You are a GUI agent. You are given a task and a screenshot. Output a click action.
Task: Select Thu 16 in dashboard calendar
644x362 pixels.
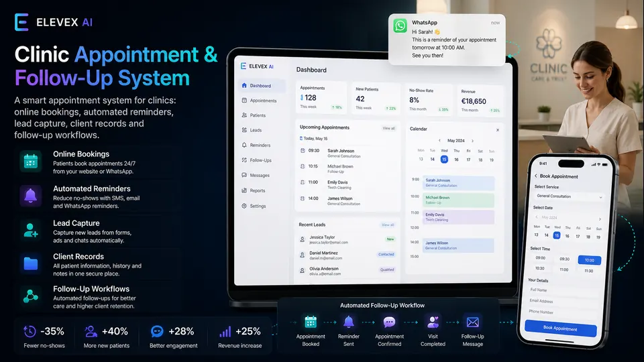456,160
